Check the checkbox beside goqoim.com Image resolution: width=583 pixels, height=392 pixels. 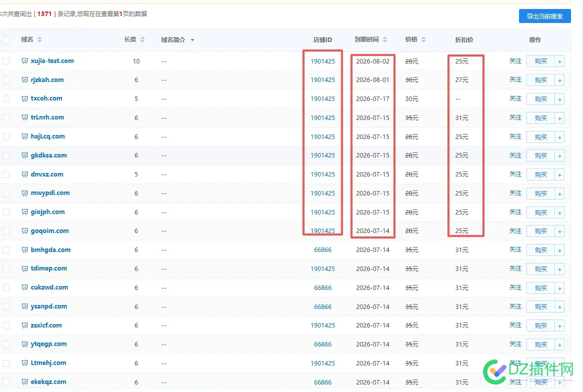click(6, 230)
